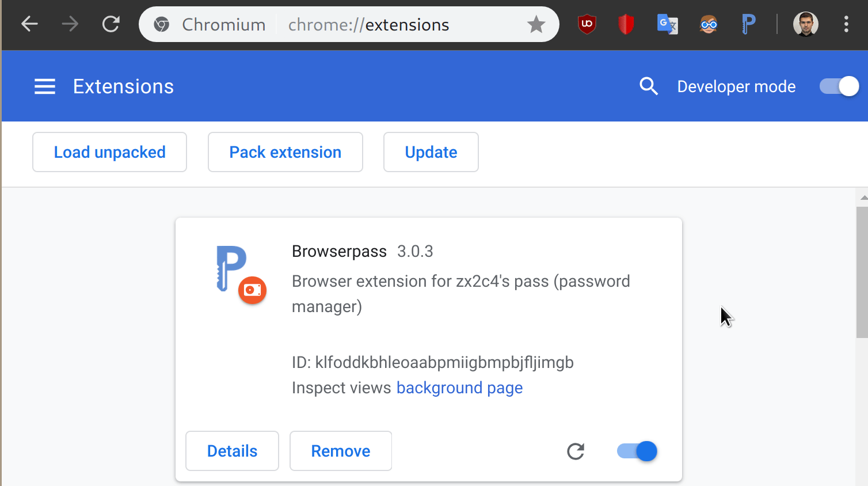868x486 pixels.
Task: Click the Extensions page title
Action: tap(123, 86)
